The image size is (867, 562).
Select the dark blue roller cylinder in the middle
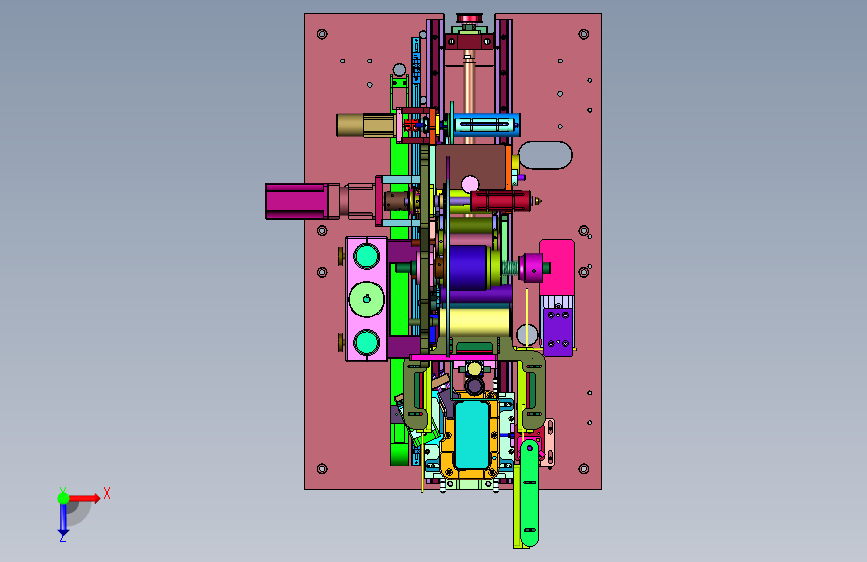(x=468, y=268)
